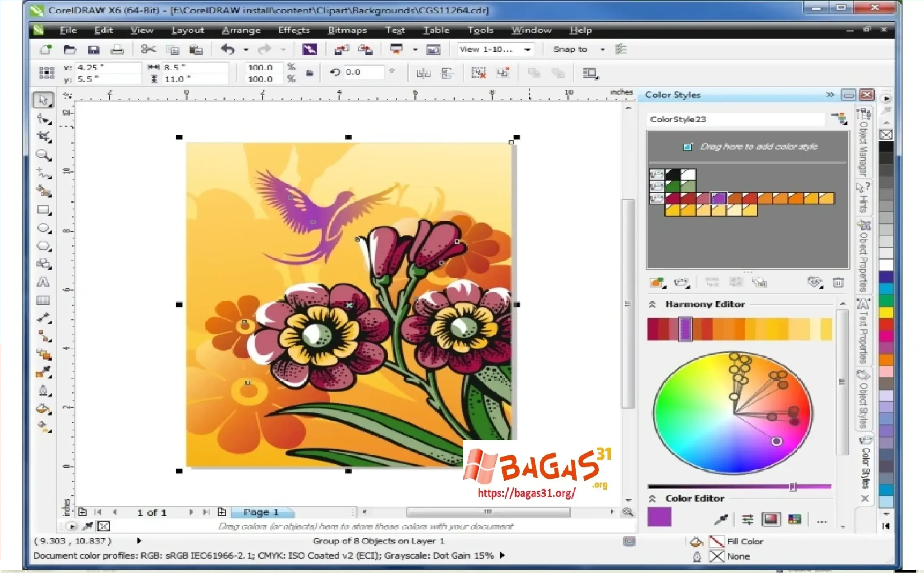Toggle the lock ratio button in the property bar
This screenshot has height=578, width=924.
309,73
